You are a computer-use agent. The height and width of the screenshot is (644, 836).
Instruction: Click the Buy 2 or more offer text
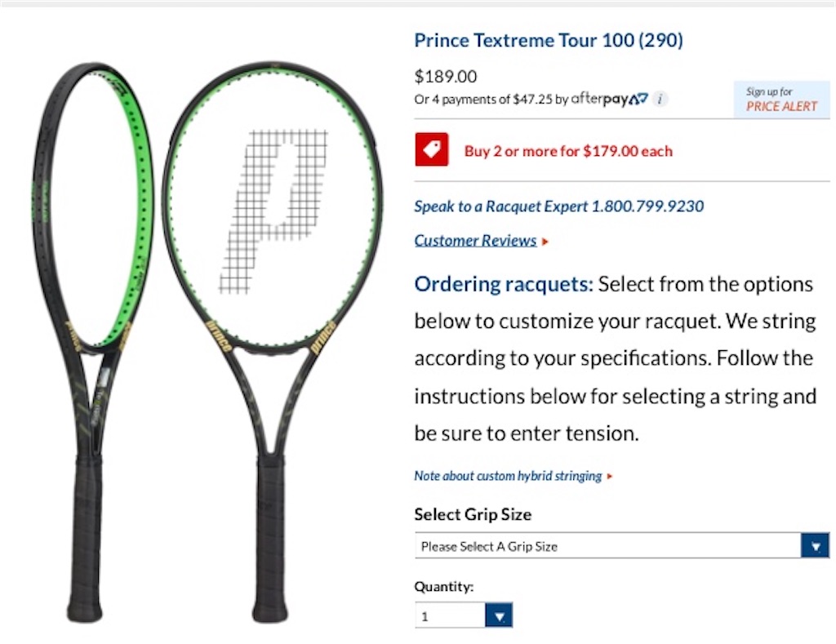[x=568, y=151]
